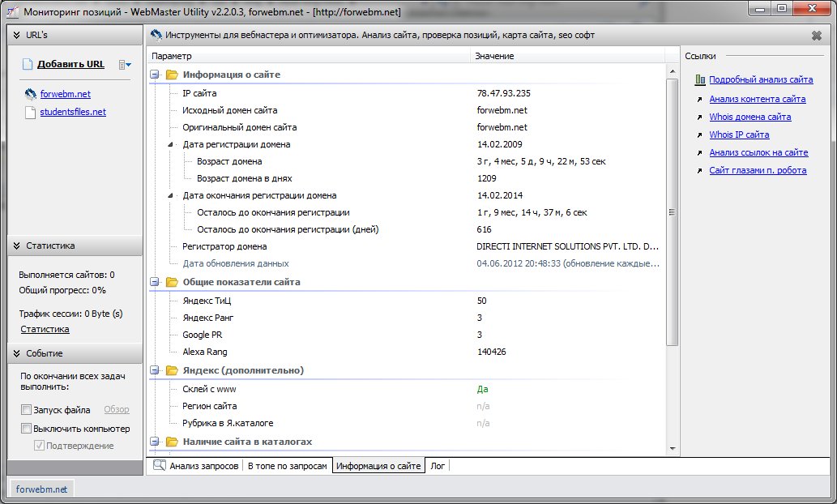Switch to the В топе по запросам tab
The height and width of the screenshot is (504, 837).
point(288,466)
